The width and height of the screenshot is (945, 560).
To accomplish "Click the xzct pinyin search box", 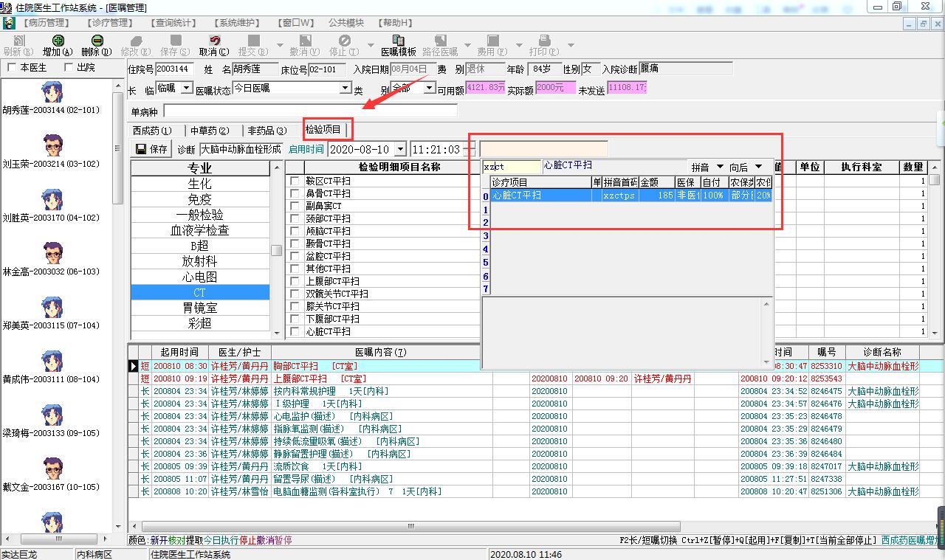I will [x=512, y=167].
